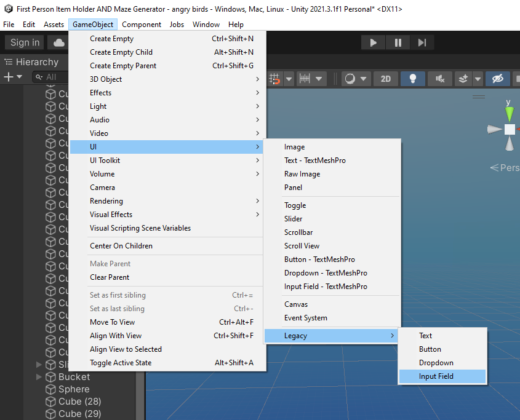Click the Pause button

click(398, 42)
